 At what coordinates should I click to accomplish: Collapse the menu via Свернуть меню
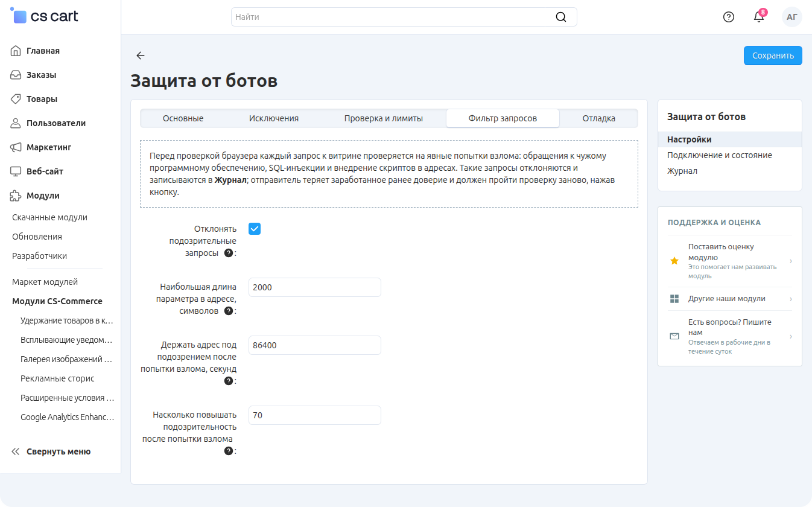pyautogui.click(x=51, y=451)
